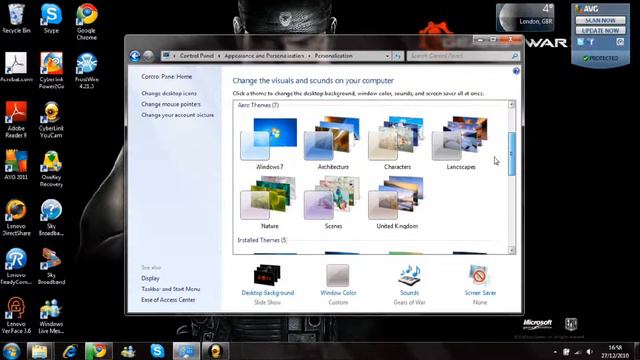640x360 pixels.
Task: Click AVG gadget Update Now button
Action: tap(600, 31)
